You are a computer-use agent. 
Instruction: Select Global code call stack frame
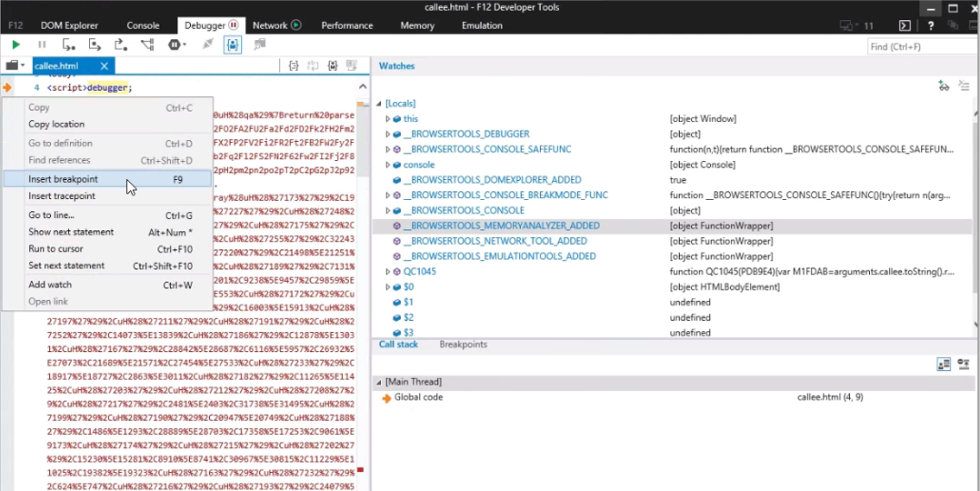(418, 397)
